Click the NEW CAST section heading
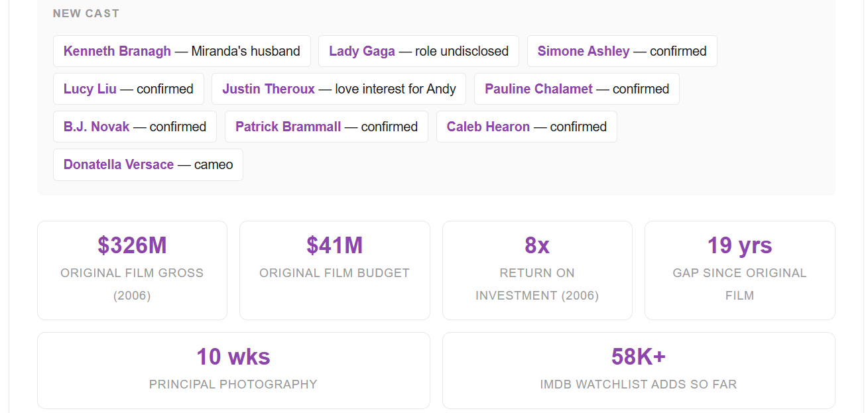Viewport: 868px width, 413px height. (86, 13)
